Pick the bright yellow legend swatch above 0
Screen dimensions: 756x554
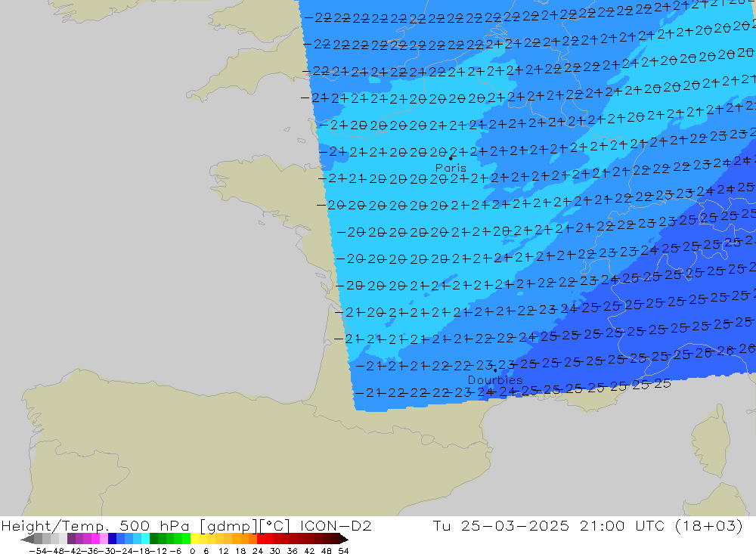(195, 539)
